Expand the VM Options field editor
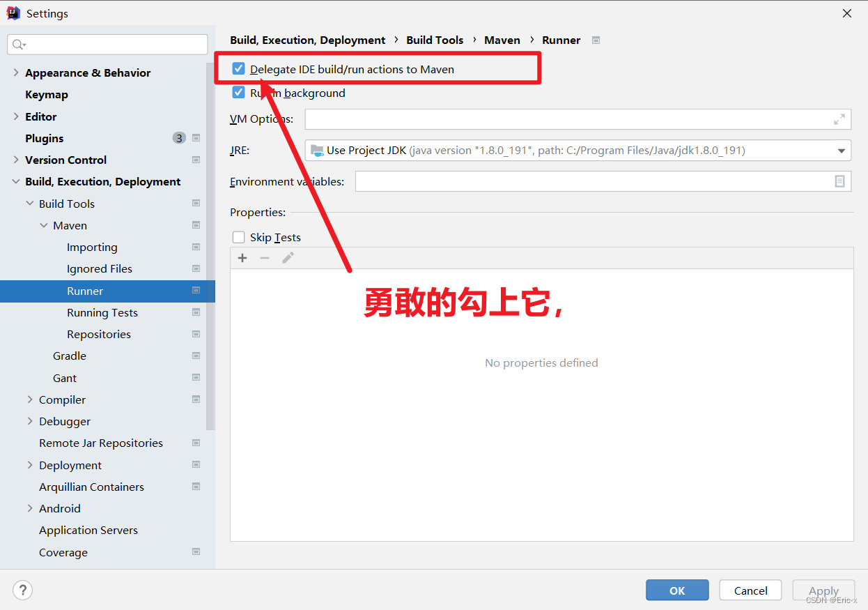Viewport: 868px width, 610px height. click(839, 119)
